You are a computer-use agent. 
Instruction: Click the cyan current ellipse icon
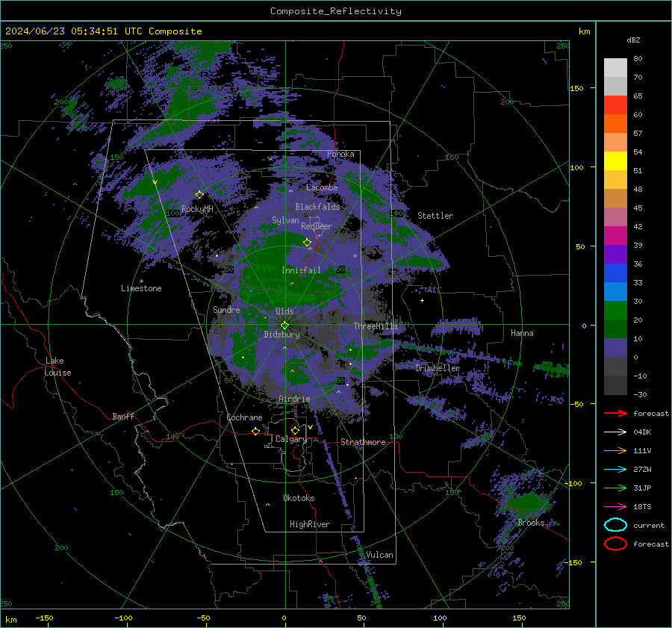point(615,525)
